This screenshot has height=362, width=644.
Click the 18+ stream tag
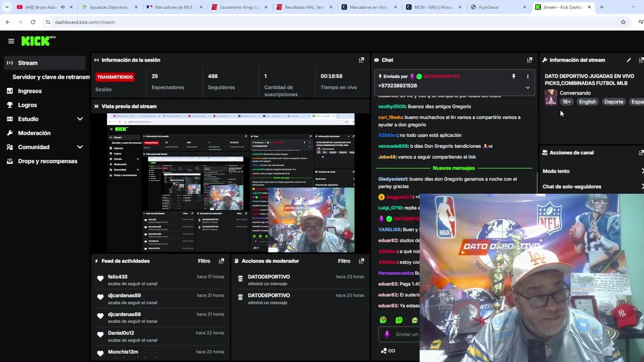tap(567, 102)
